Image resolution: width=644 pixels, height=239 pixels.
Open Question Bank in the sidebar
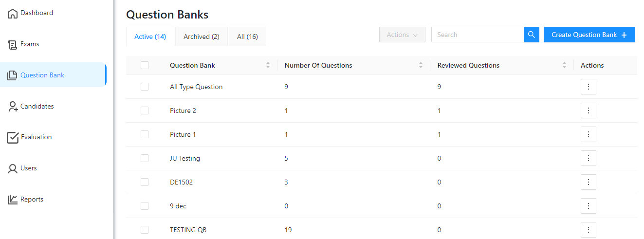point(42,75)
